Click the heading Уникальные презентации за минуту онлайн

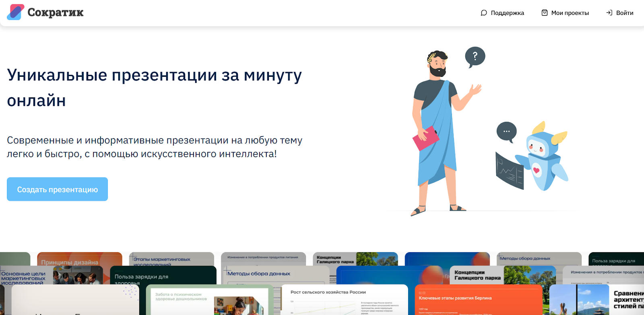pos(155,88)
